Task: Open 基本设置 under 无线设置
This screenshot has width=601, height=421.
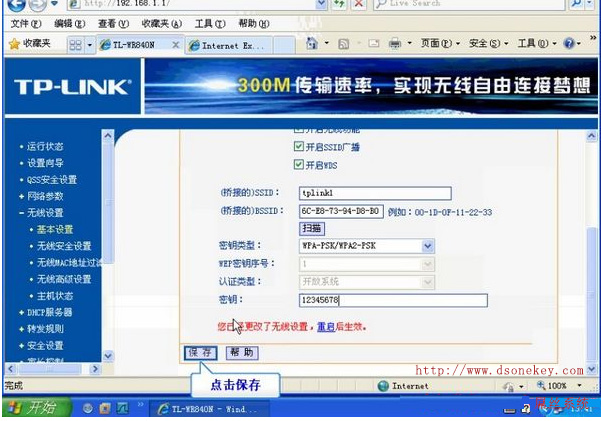Action: 55,229
